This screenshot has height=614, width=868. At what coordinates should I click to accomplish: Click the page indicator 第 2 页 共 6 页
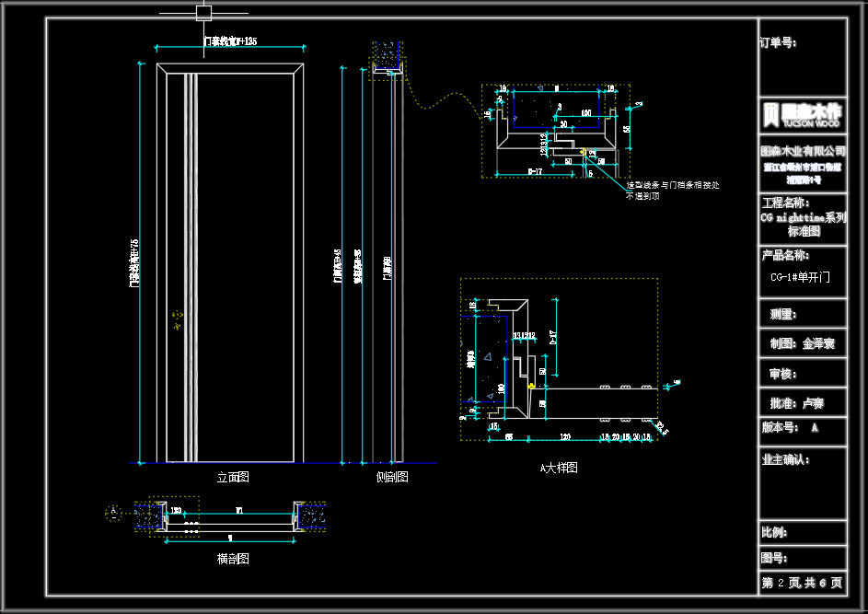(802, 583)
